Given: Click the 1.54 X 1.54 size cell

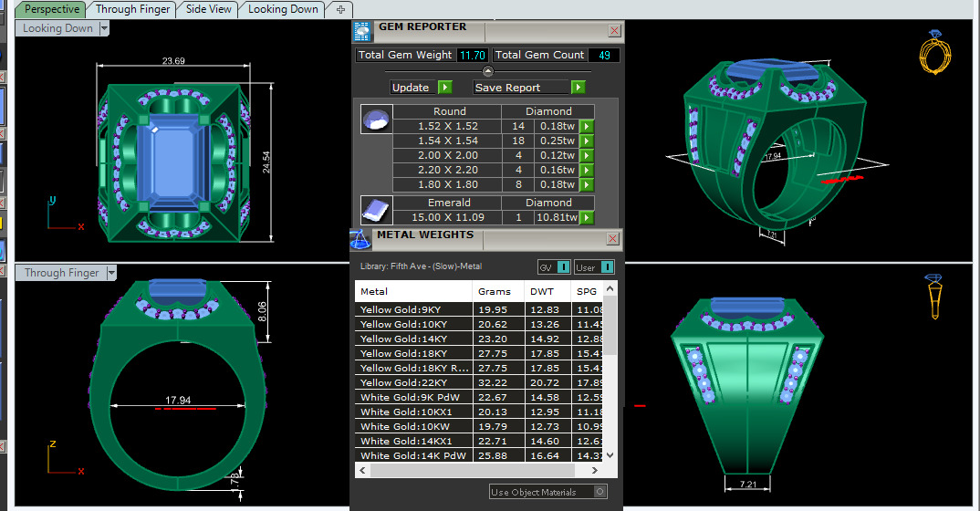Looking at the screenshot, I should 447,141.
